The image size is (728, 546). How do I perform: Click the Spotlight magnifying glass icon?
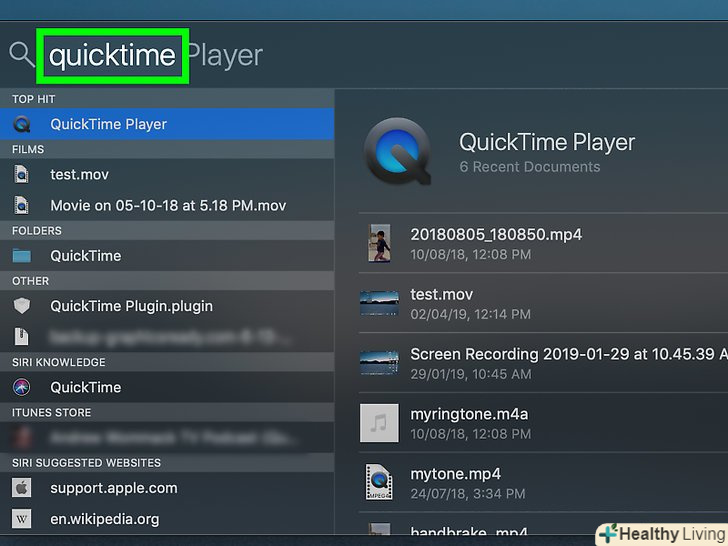click(x=20, y=53)
